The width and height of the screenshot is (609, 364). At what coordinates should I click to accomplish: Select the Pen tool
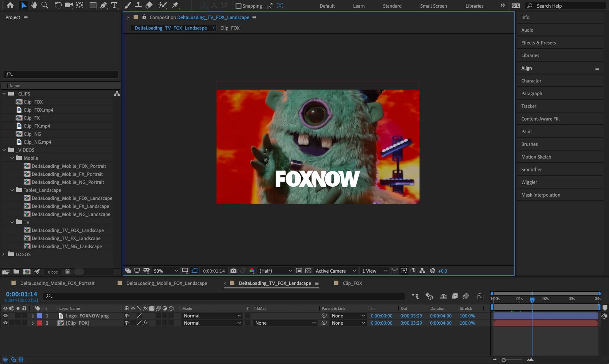(103, 5)
